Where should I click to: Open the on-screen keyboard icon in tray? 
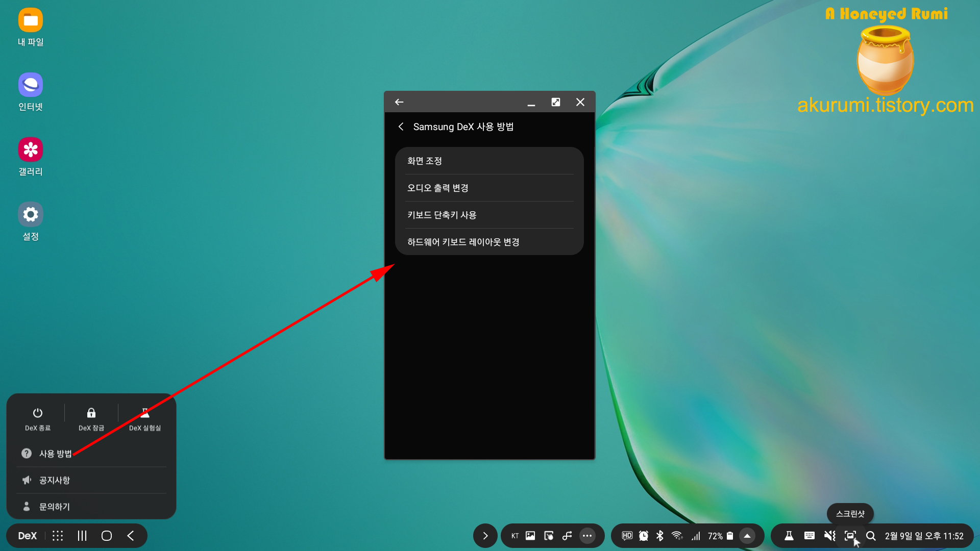[x=809, y=536]
